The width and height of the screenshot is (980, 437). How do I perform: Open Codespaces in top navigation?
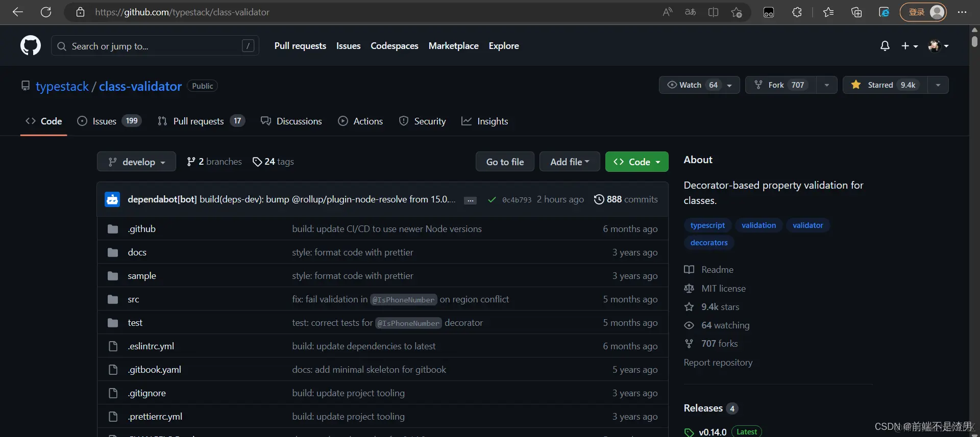tap(395, 46)
